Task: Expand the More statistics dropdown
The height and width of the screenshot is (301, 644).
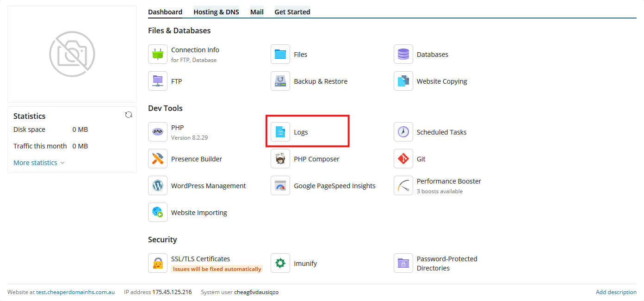Action: tap(39, 163)
